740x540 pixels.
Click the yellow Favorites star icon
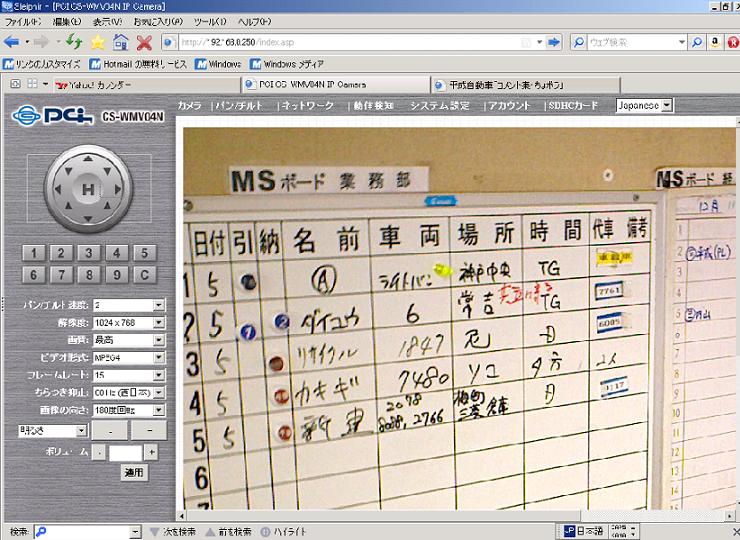click(x=97, y=42)
